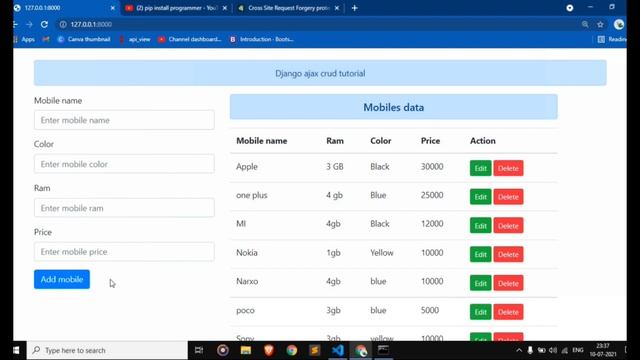640x360 pixels.
Task: Open Sublime Text from the taskbar
Action: [315, 350]
